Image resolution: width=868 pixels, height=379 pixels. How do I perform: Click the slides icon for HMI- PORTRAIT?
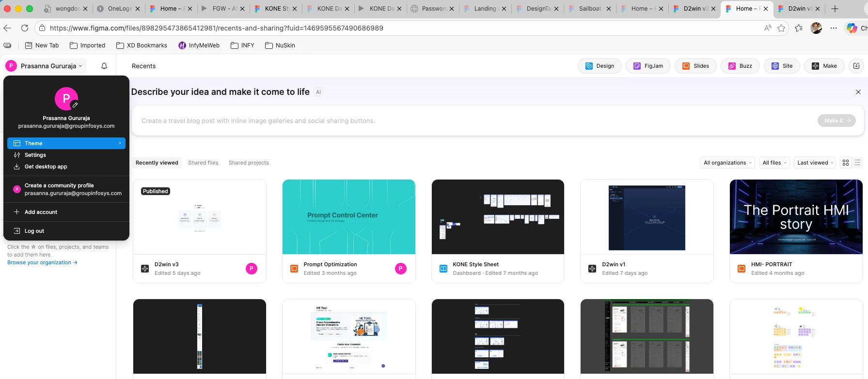742,269
